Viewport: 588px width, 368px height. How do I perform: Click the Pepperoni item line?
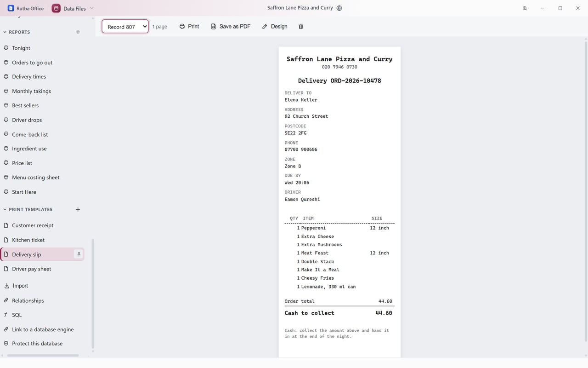coord(339,228)
